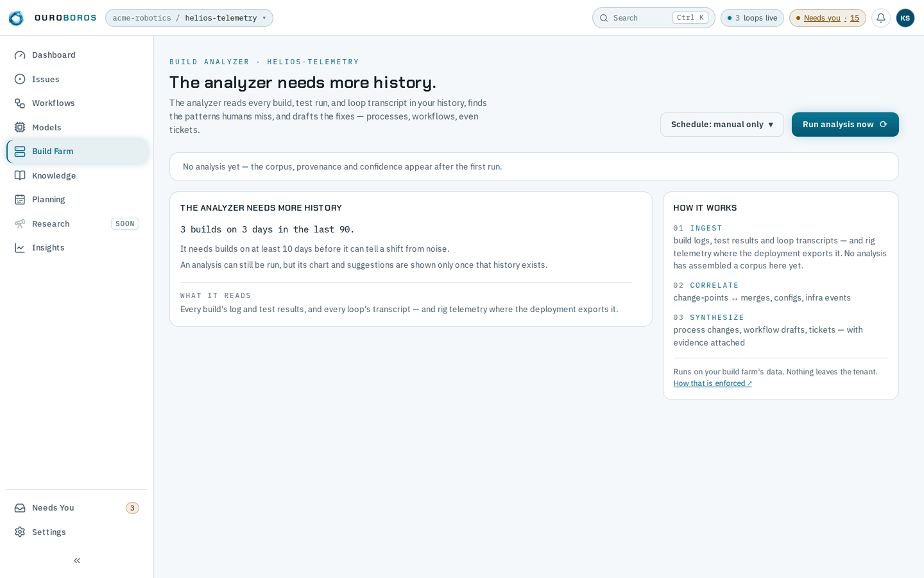Open the Schedule: manual only dropdown
The width and height of the screenshot is (924, 578).
(x=722, y=125)
